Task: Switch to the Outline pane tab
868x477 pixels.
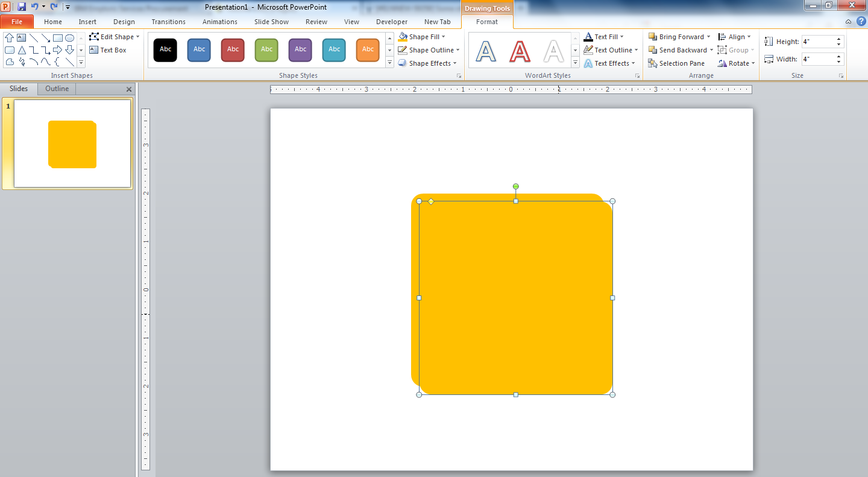Action: (57, 89)
